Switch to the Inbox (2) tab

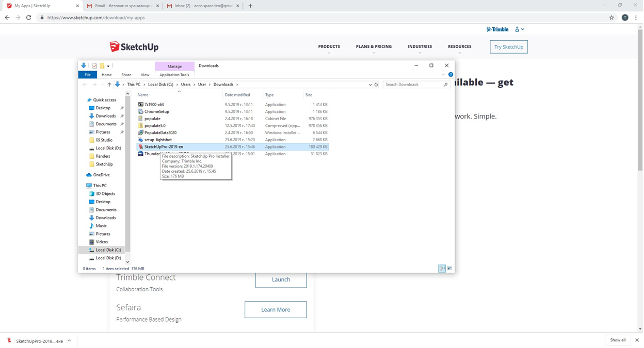[202, 6]
